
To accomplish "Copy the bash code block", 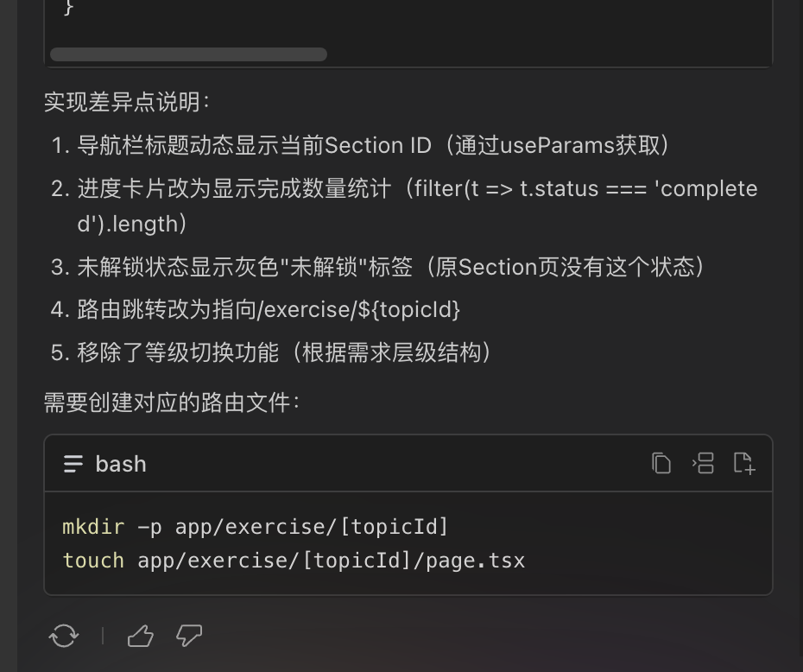I will click(x=661, y=464).
